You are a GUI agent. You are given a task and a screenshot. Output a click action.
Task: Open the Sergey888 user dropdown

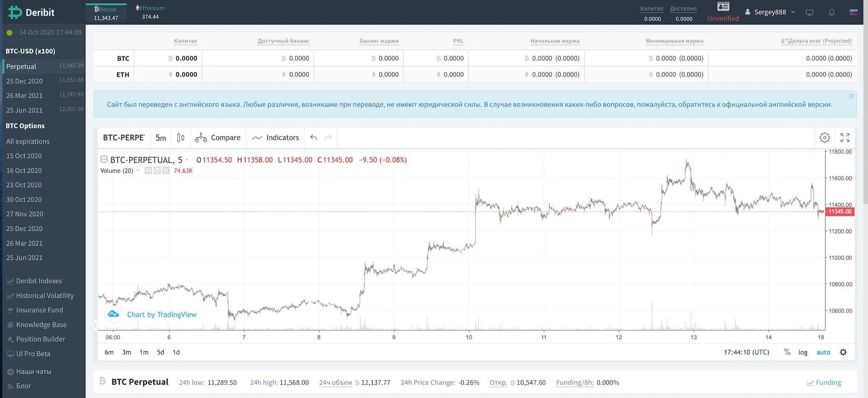click(x=770, y=12)
